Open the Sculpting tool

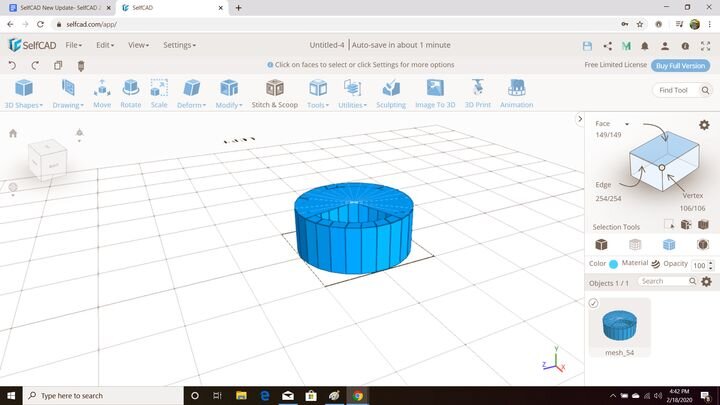pyautogui.click(x=391, y=92)
